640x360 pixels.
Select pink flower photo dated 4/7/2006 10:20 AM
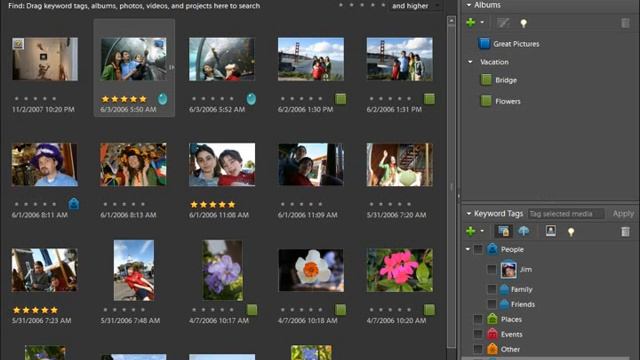pos(400,270)
